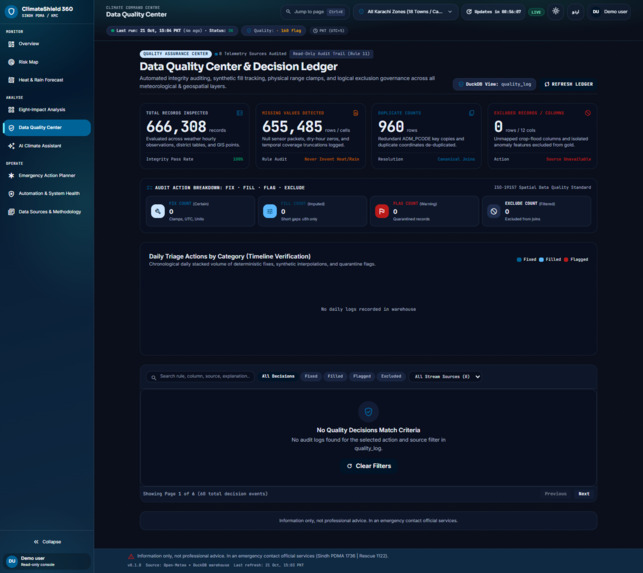Click the Previous page button
The image size is (643, 573).
(555, 494)
